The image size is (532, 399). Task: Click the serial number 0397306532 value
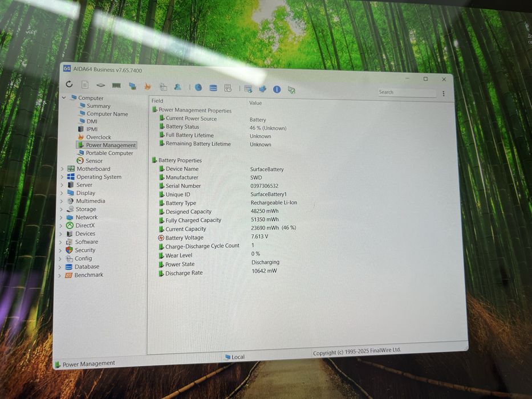[265, 186]
